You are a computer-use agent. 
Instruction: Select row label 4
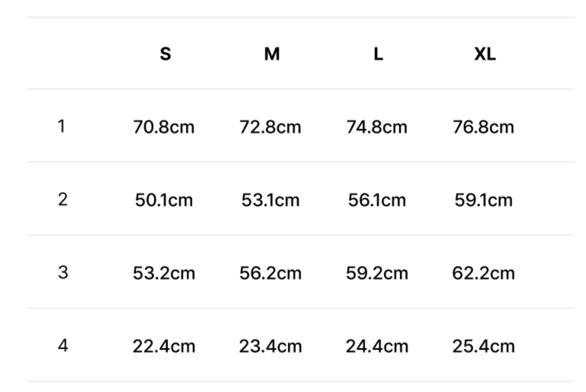pos(63,346)
